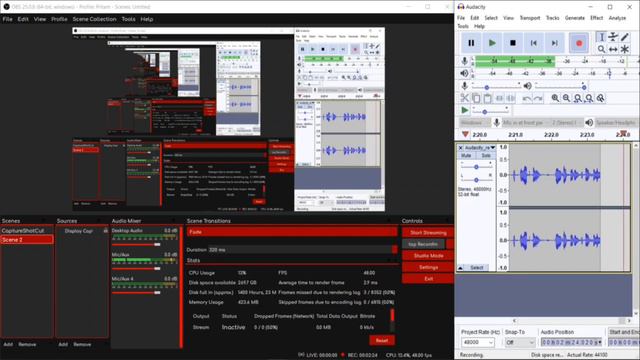The height and width of the screenshot is (360, 640).
Task: Adjust Audacity's recording volume slider
Action: point(496,87)
